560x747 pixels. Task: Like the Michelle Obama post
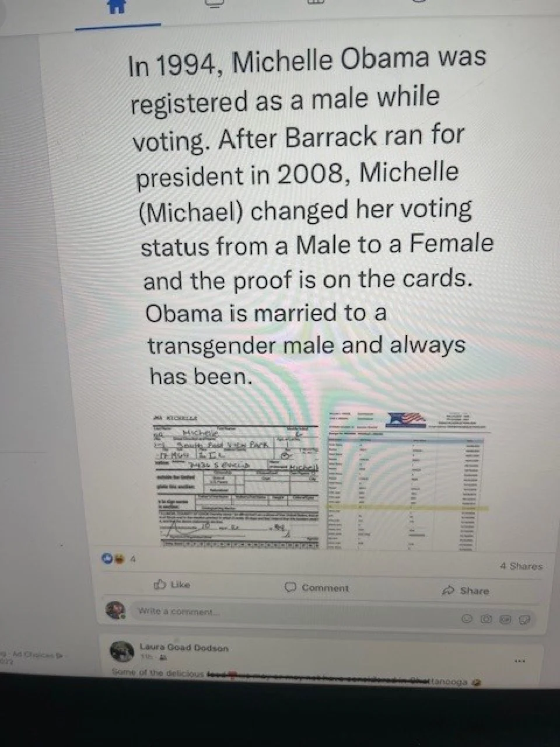coord(171,584)
